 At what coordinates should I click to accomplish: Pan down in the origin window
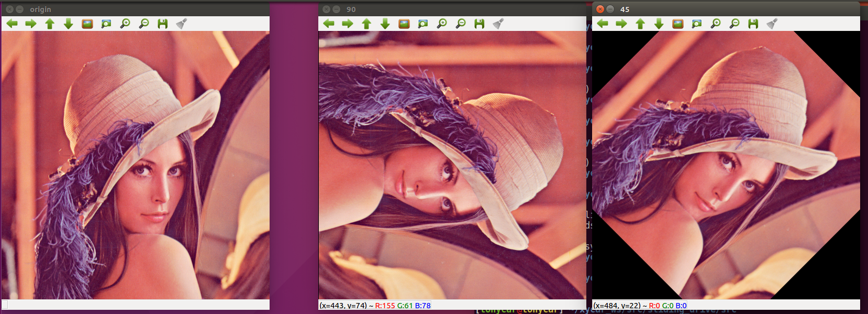point(69,24)
